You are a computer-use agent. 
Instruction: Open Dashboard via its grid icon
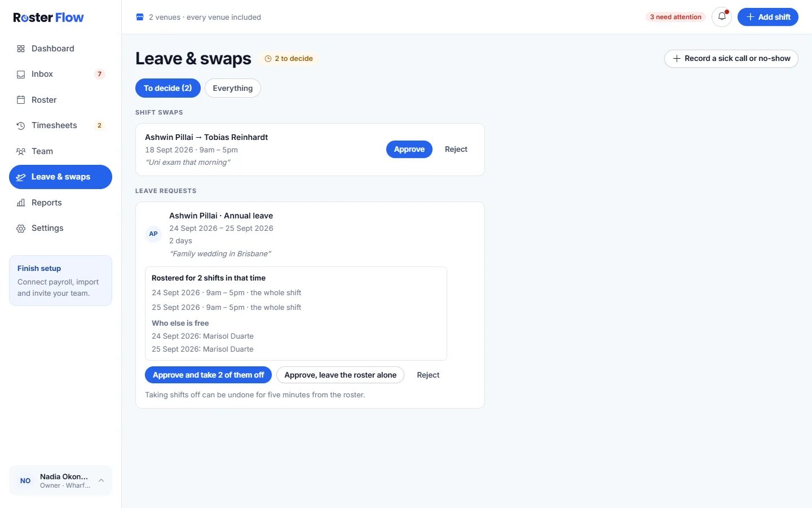(21, 49)
